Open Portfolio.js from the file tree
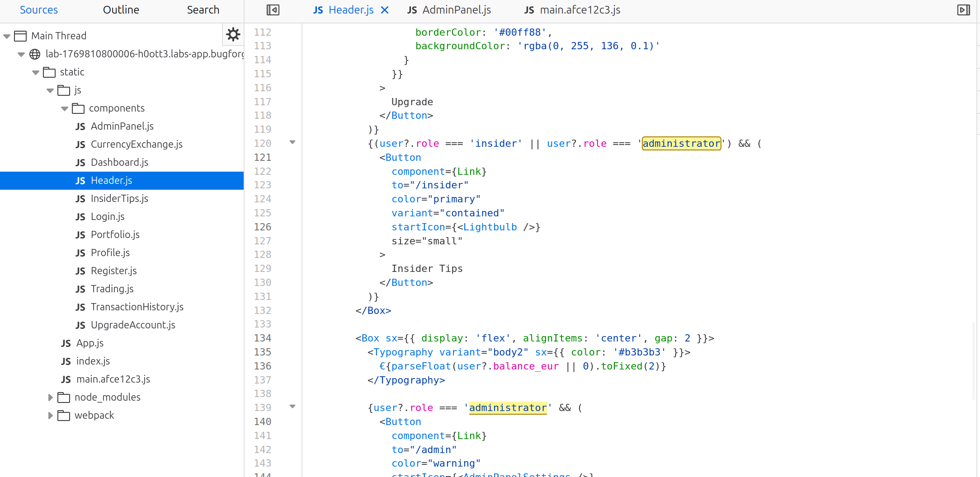 click(115, 234)
